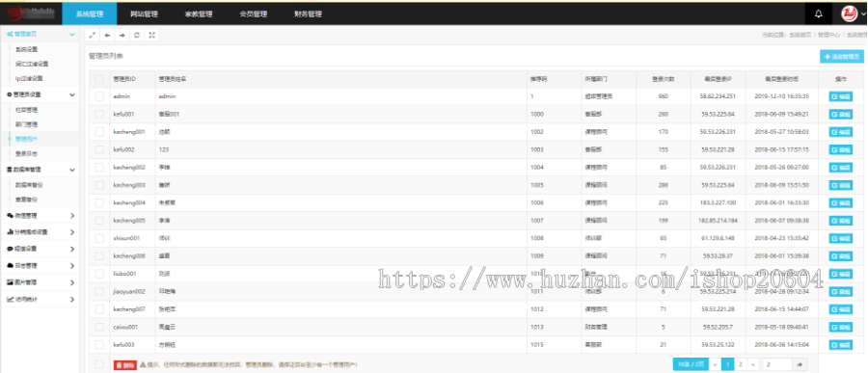Open notifications via the bell icon
Image resolution: width=868 pixels, height=373 pixels.
(819, 13)
